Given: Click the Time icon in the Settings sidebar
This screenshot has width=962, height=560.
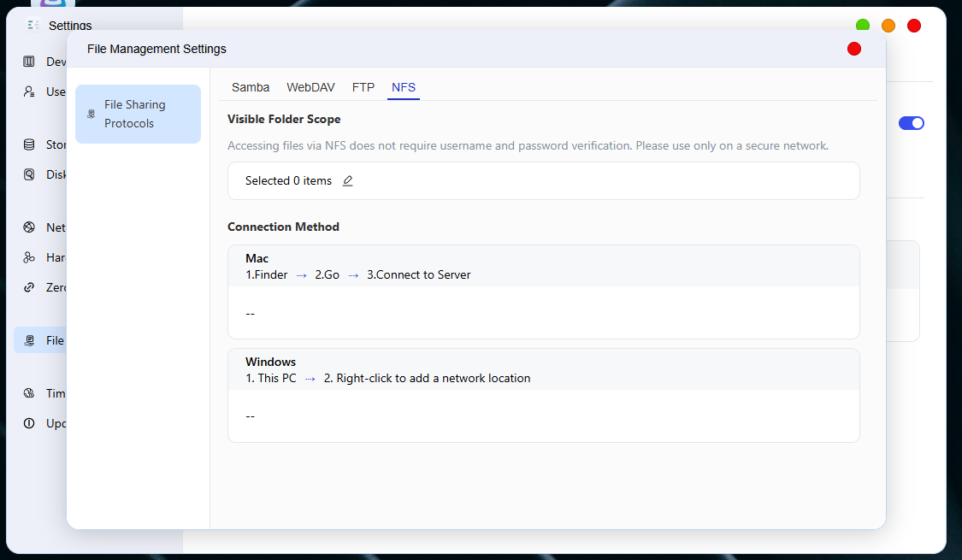Looking at the screenshot, I should (x=29, y=393).
